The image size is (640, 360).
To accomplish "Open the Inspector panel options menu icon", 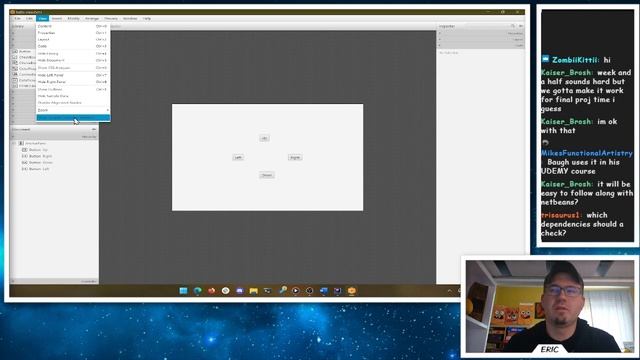I will coord(520,26).
